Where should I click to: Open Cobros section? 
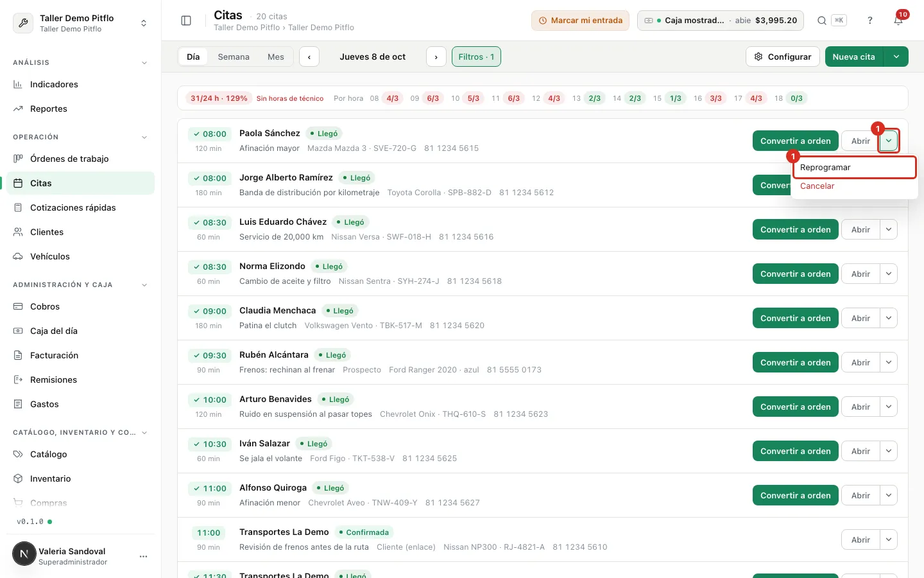point(80,306)
